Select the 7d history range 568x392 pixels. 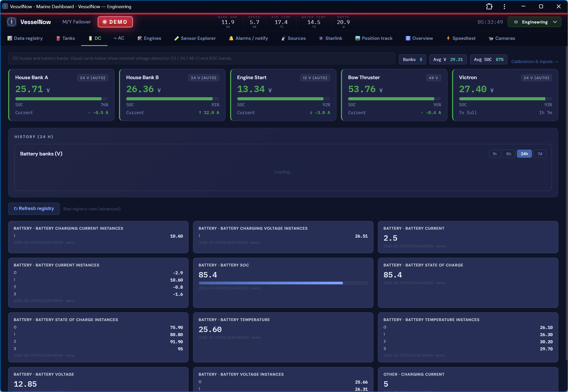point(540,154)
